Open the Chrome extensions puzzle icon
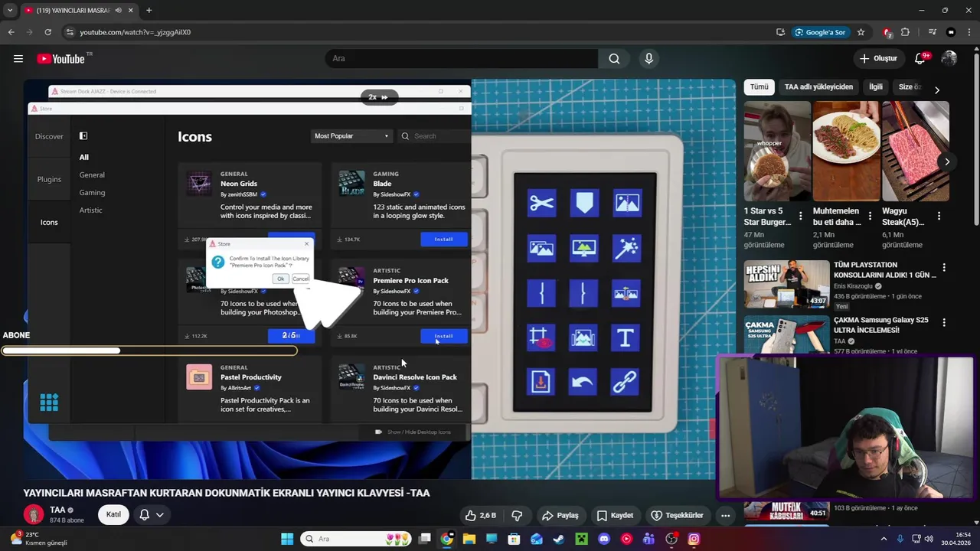The image size is (980, 551). (906, 32)
